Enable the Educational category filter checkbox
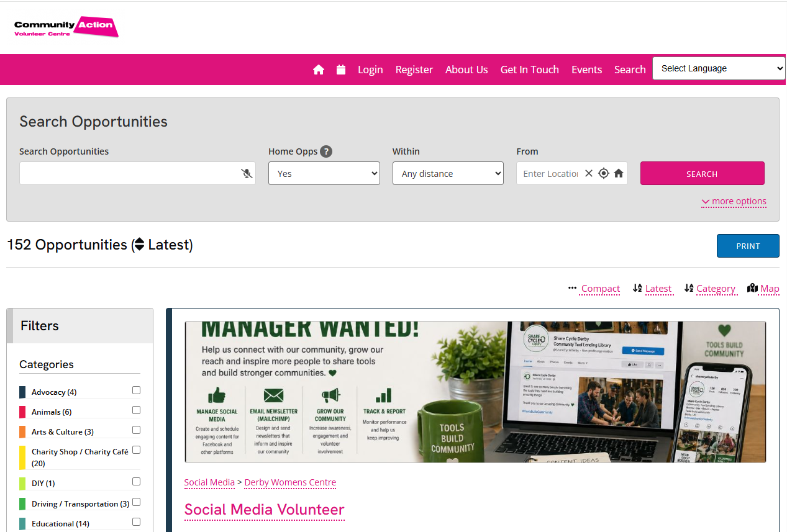Screen dimensions: 787x532 point(136,522)
